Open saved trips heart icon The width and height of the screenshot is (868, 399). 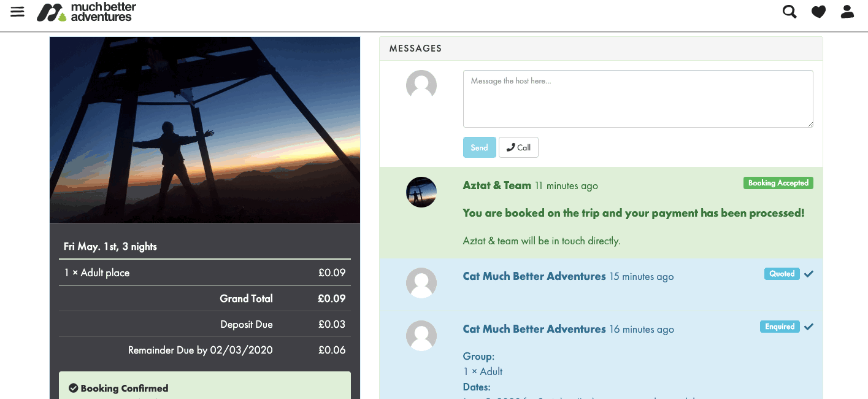(x=818, y=12)
